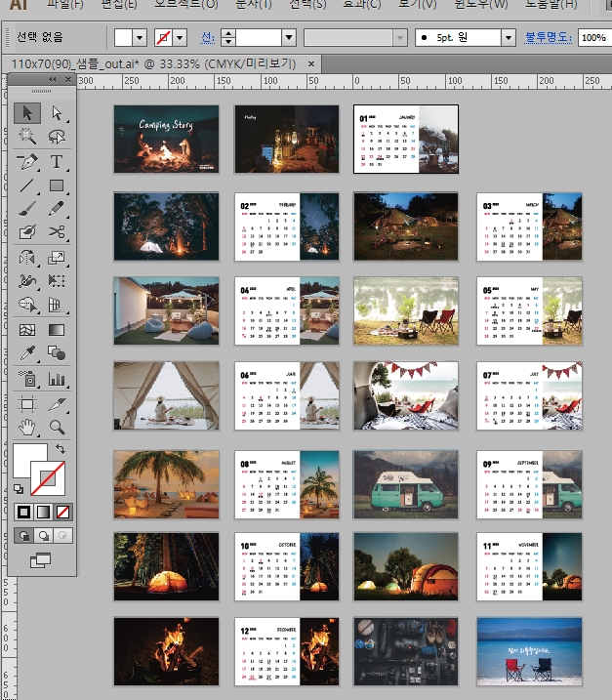Screen dimensions: 612x700
Task: Select the Perspective Grid tool
Action: click(57, 305)
